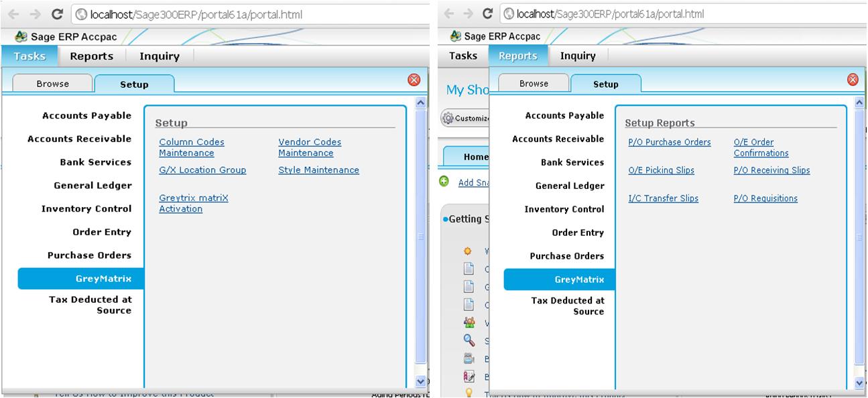Switch to Browse tab in left window
The width and height of the screenshot is (868, 398).
click(53, 84)
